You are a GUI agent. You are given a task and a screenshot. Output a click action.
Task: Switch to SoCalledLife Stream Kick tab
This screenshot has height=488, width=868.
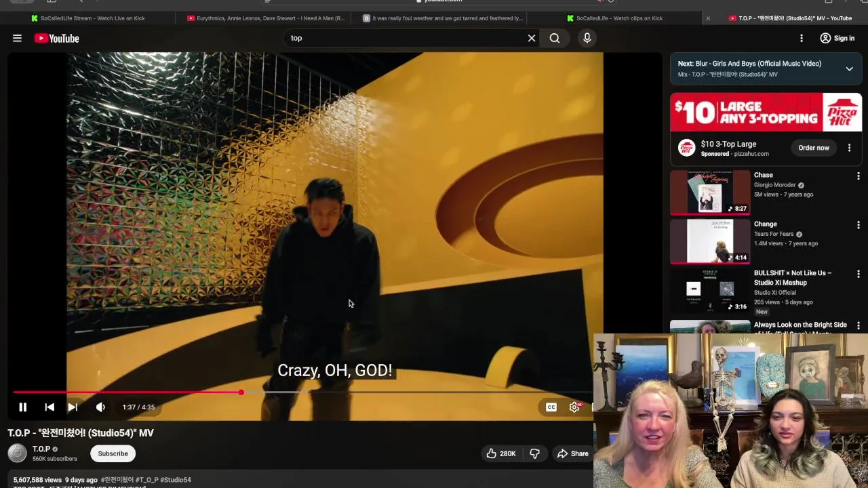pyautogui.click(x=88, y=18)
